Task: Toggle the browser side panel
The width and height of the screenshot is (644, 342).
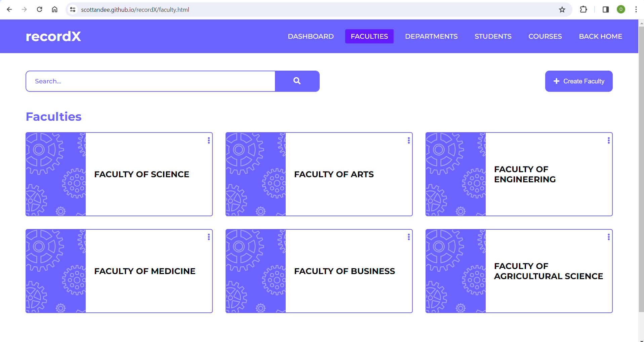Action: point(606,9)
